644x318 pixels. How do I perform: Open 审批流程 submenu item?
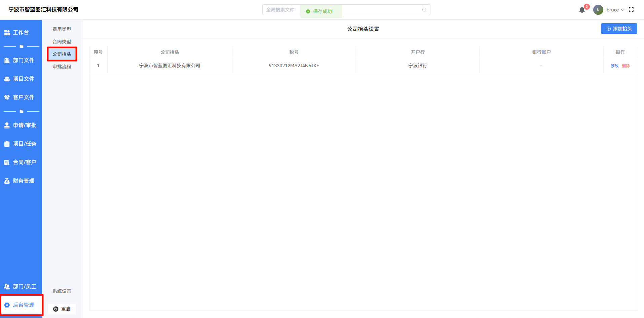click(x=62, y=67)
